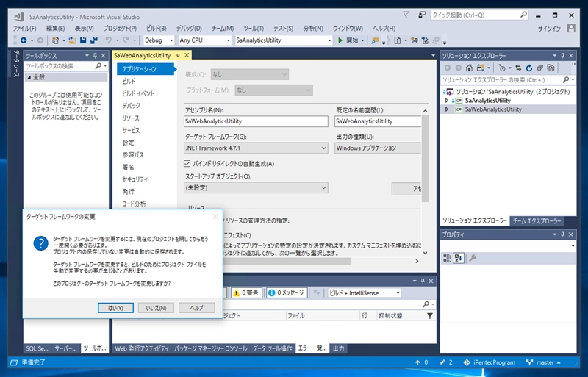
Task: Toggle バインド リダイレクトの自動生成 checkbox
Action: click(x=187, y=164)
